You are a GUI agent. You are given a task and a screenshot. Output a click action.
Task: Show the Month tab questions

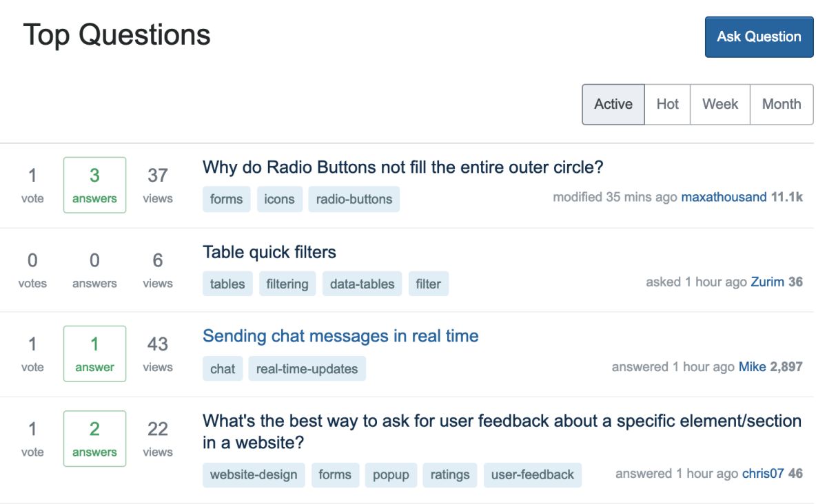click(781, 105)
